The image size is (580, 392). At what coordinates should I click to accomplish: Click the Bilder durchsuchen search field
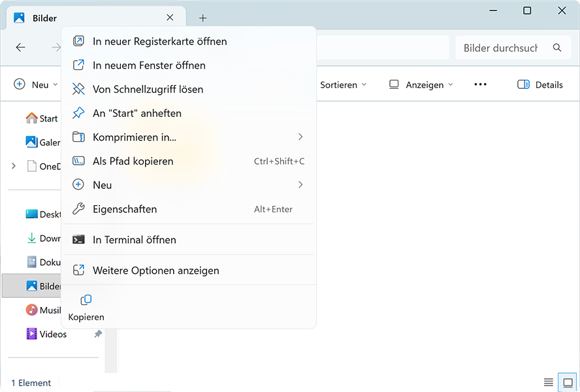500,48
